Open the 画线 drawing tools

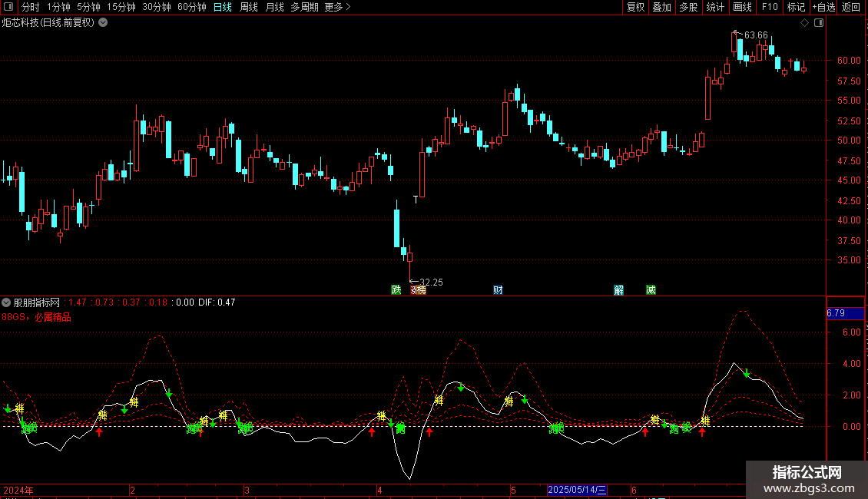tap(742, 7)
